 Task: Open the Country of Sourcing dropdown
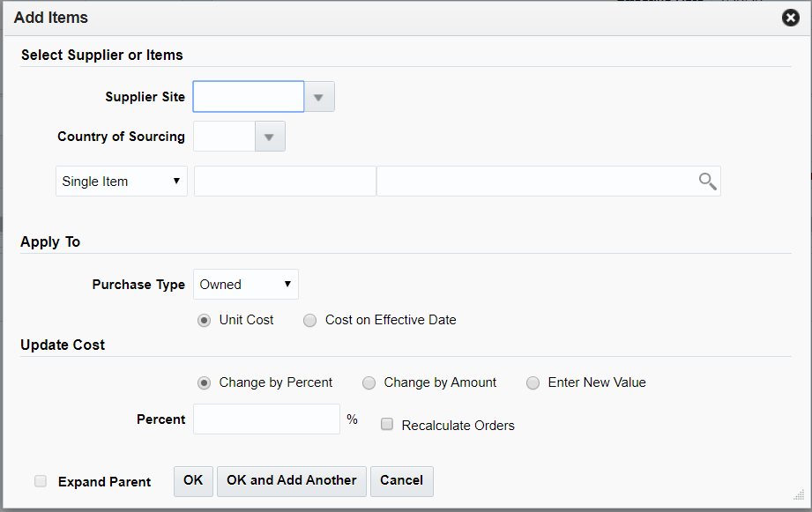point(270,136)
